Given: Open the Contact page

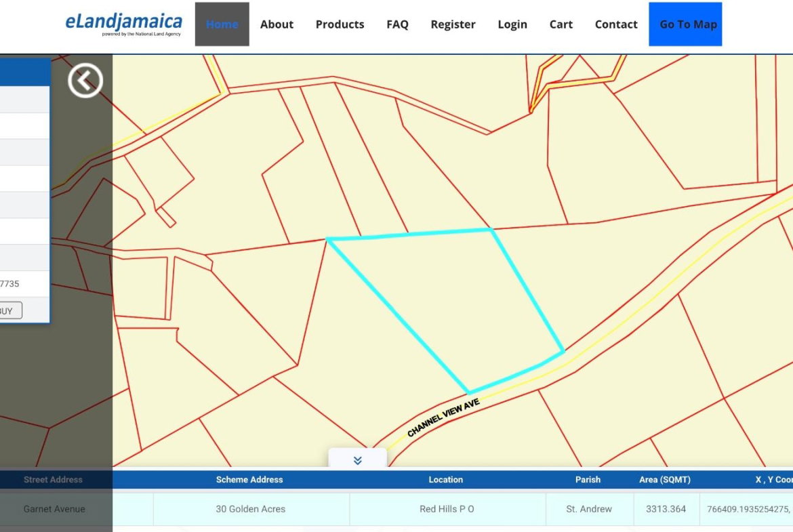Looking at the screenshot, I should point(615,24).
